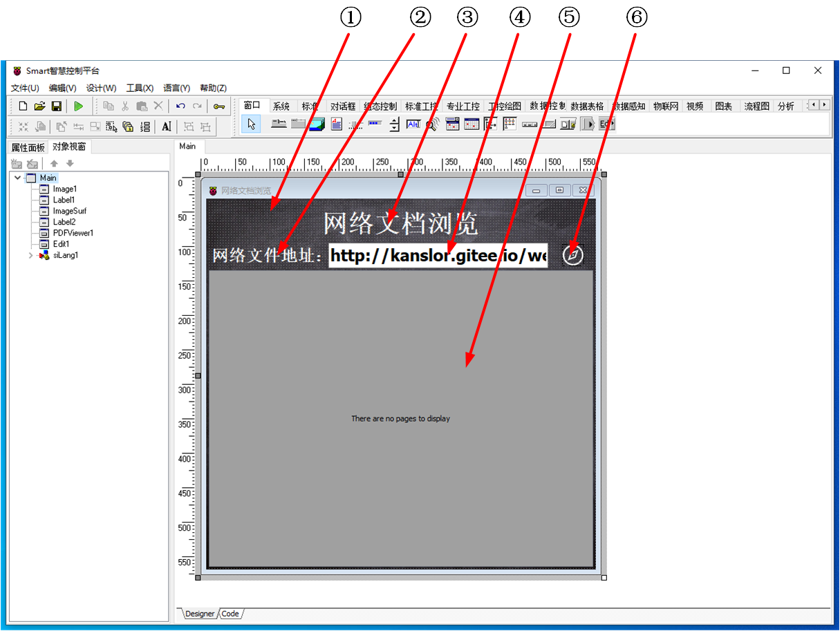Click the PDF viewer area showing no pages
Viewport: 840px width, 631px height.
tap(401, 418)
